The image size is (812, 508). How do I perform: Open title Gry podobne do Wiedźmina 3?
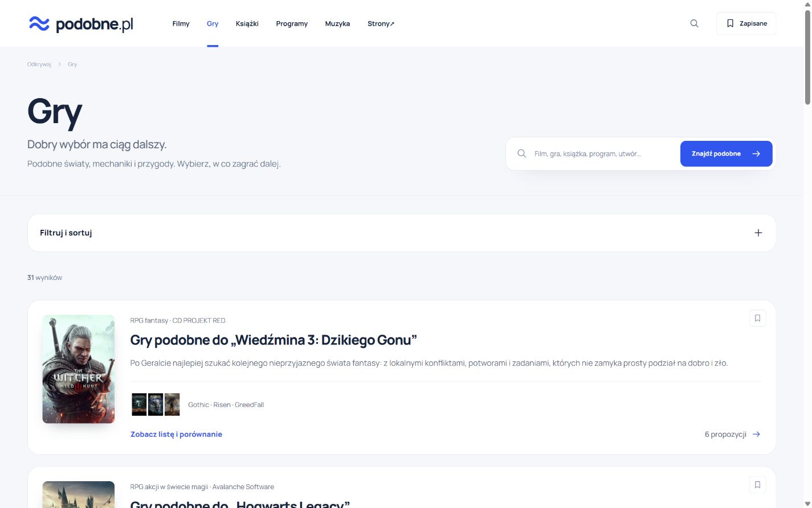[x=274, y=340]
